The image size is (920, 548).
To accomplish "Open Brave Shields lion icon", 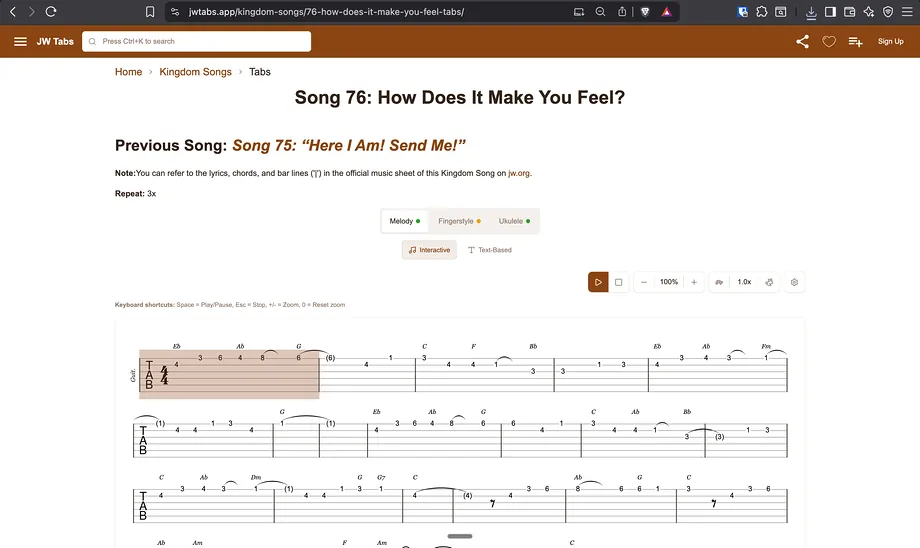I will tap(645, 12).
